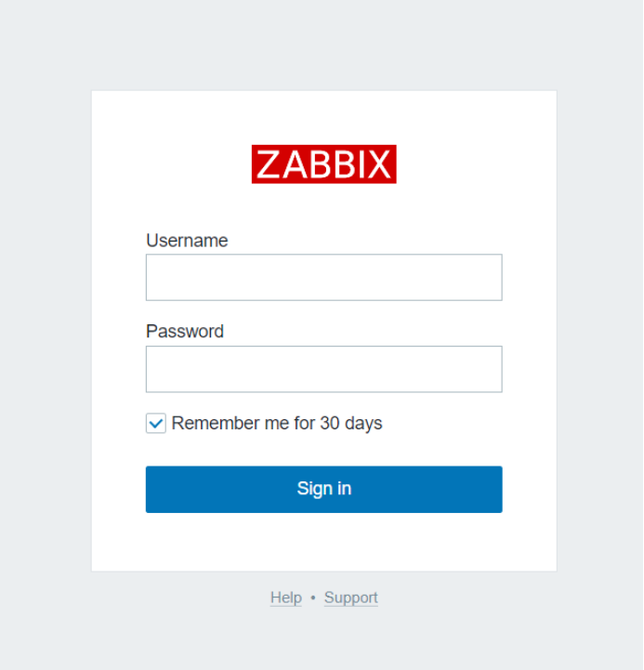Click empty white area below Sign in button

[324, 542]
